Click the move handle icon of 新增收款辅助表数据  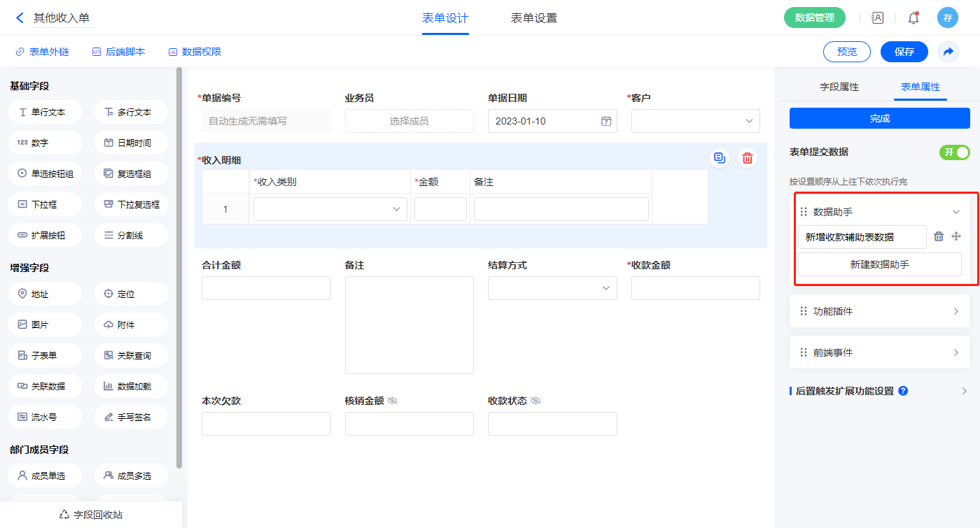tap(956, 236)
